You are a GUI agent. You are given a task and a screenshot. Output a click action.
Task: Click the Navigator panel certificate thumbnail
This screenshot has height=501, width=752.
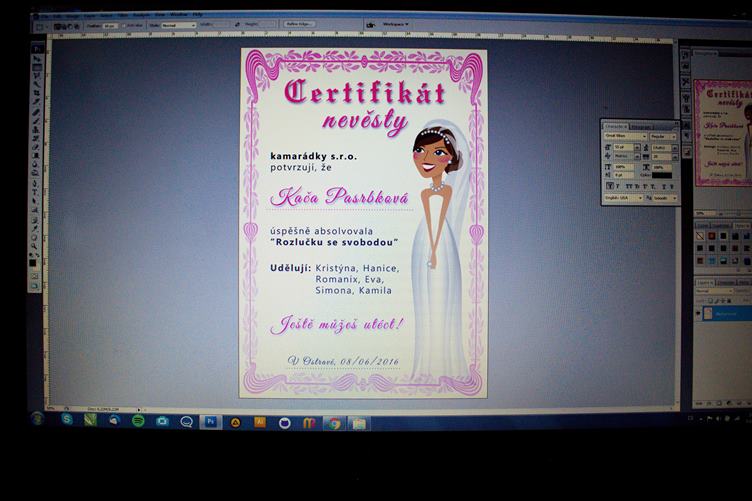723,132
